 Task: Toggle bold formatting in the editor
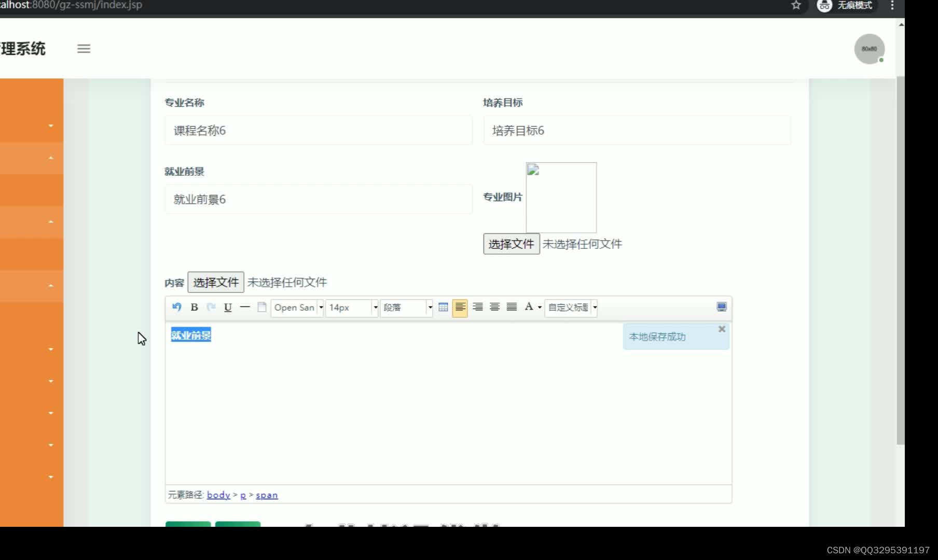pyautogui.click(x=194, y=307)
